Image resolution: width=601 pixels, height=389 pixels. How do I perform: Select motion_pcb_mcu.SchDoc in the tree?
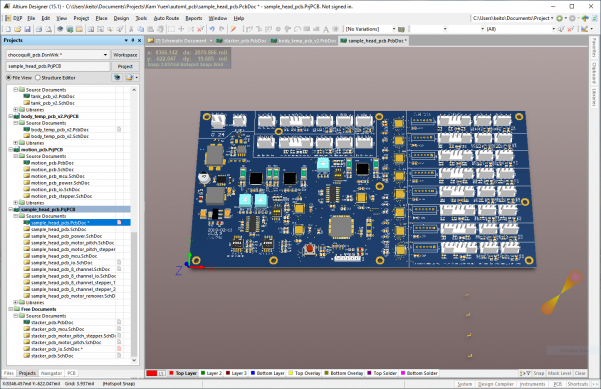pos(57,176)
